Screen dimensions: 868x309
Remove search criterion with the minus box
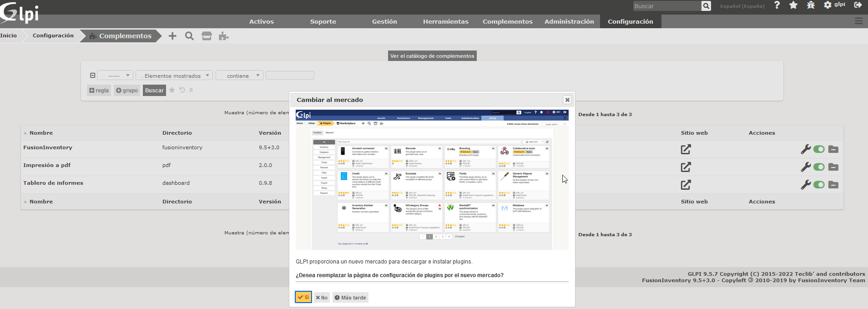point(92,76)
